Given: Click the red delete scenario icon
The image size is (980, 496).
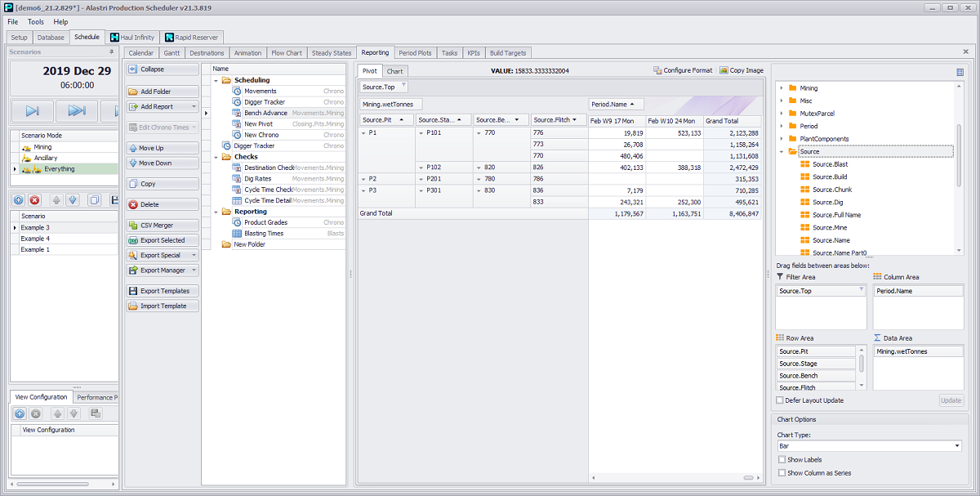Looking at the screenshot, I should (34, 199).
